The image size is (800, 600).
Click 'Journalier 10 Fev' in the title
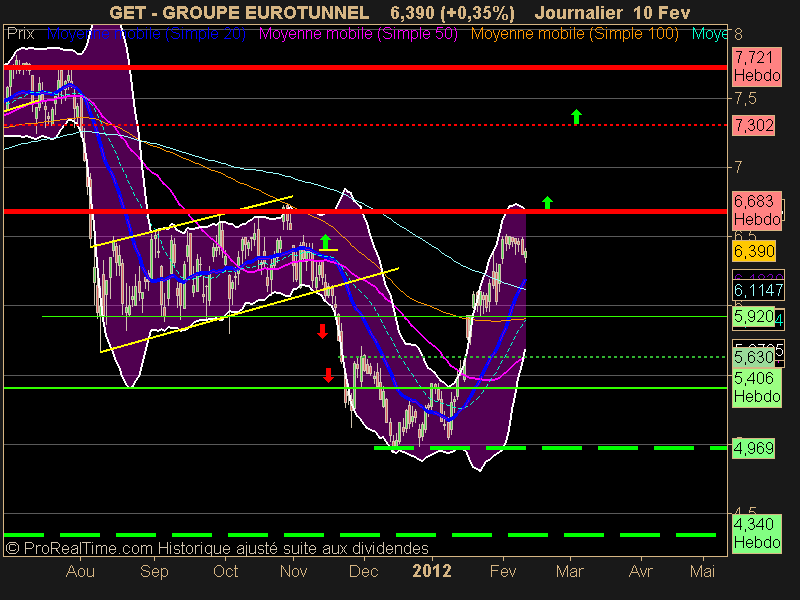point(612,12)
